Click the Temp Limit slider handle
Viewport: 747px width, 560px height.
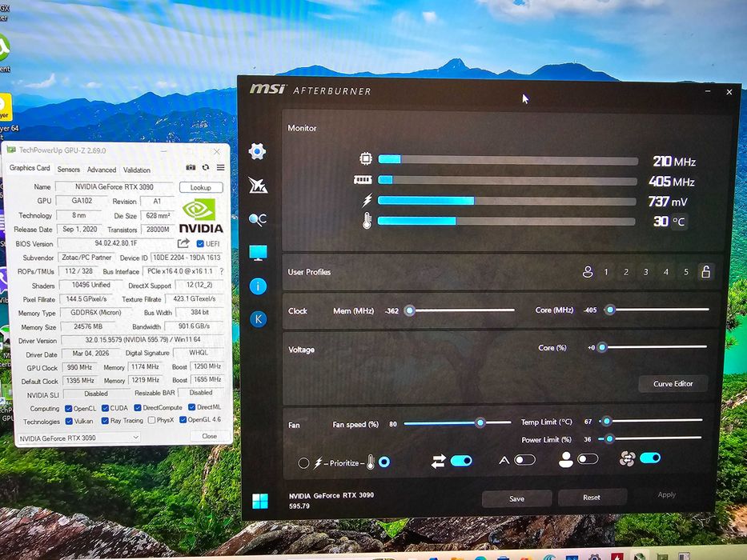pos(606,421)
